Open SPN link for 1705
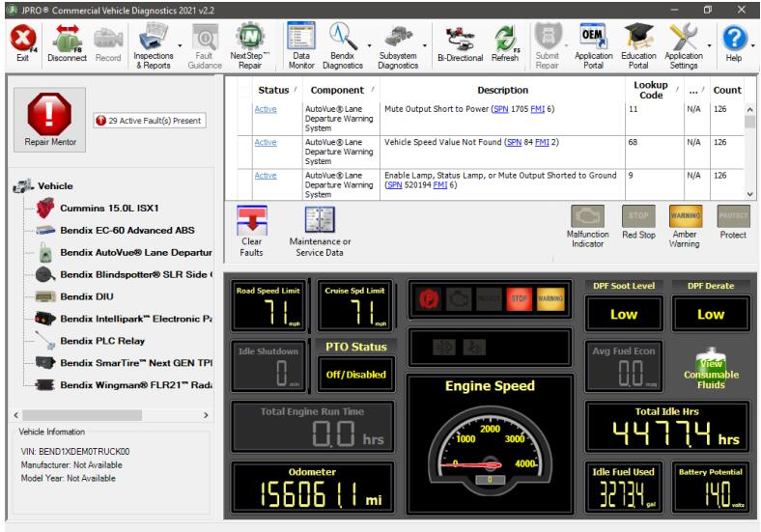761x532 pixels. tap(501, 109)
